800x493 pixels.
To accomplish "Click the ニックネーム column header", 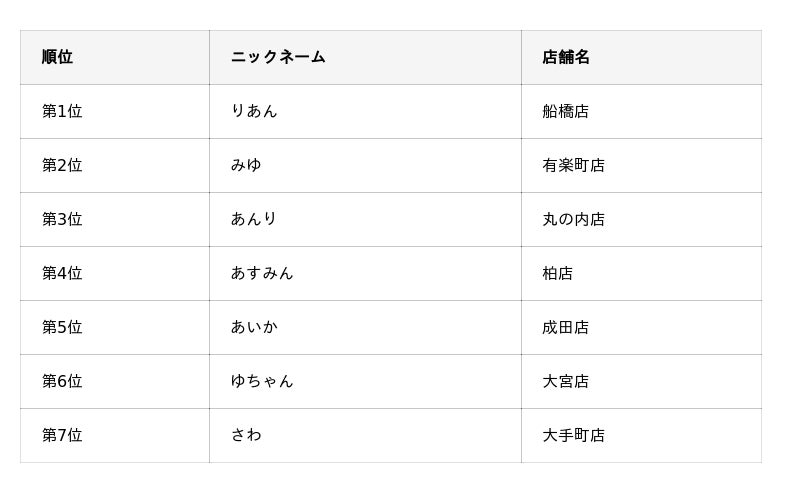I will 278,58.
